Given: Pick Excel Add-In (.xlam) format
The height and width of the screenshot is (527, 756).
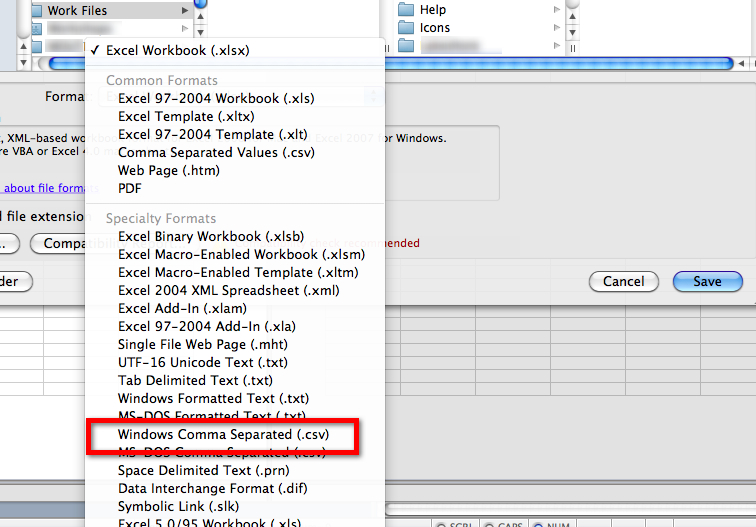Looking at the screenshot, I should (x=182, y=308).
